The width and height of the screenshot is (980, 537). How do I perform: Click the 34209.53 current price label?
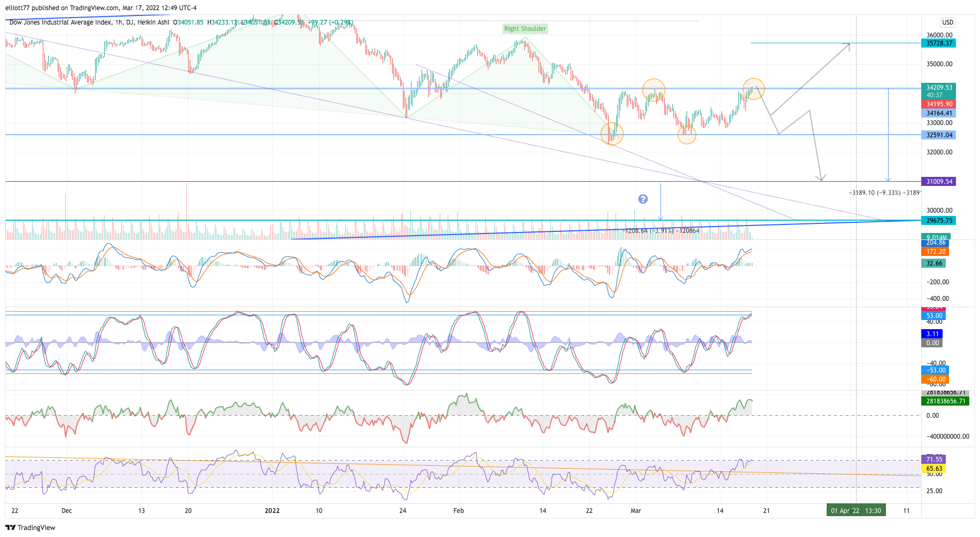tap(939, 88)
